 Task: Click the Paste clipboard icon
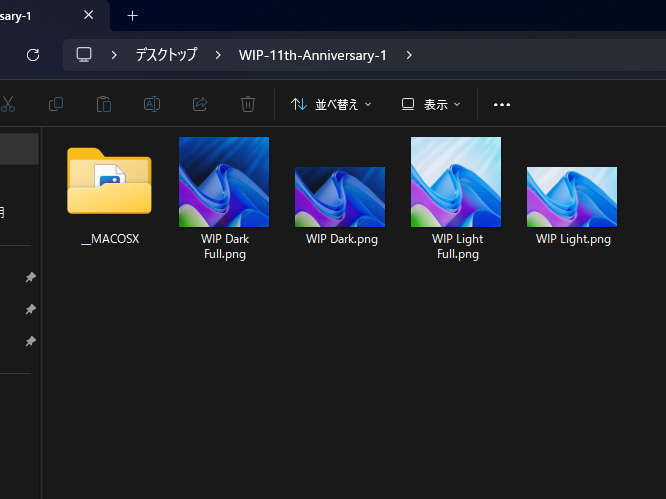(103, 104)
